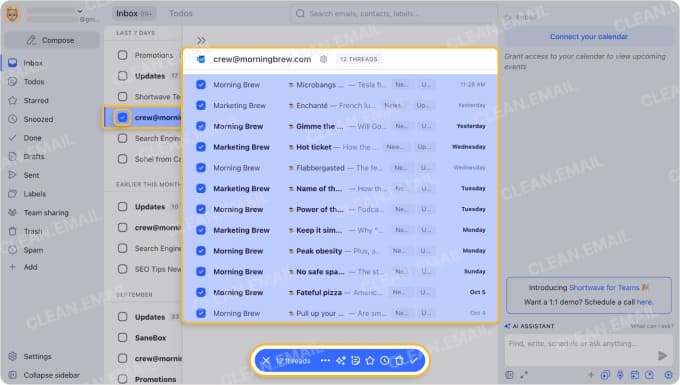The image size is (680, 385).
Task: Delete selected threads with trash icon
Action: pos(399,361)
